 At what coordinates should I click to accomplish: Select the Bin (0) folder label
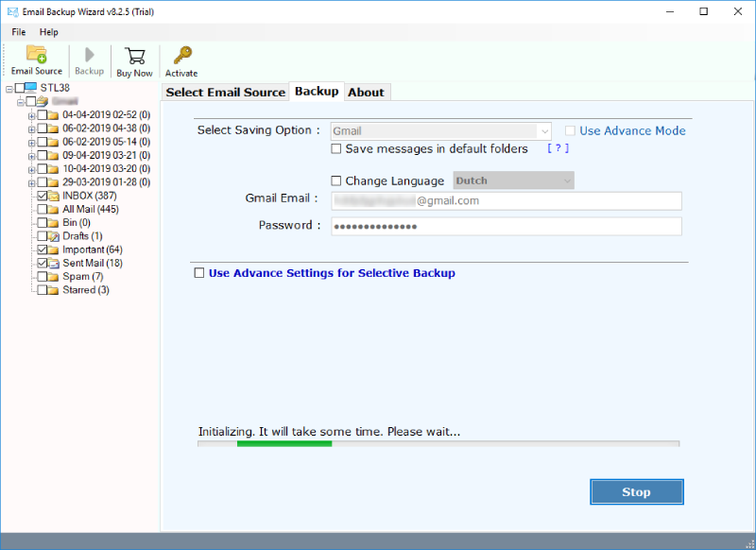coord(77,223)
